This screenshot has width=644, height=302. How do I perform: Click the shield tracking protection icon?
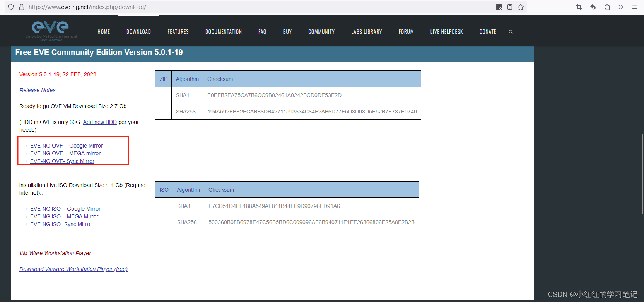click(11, 7)
